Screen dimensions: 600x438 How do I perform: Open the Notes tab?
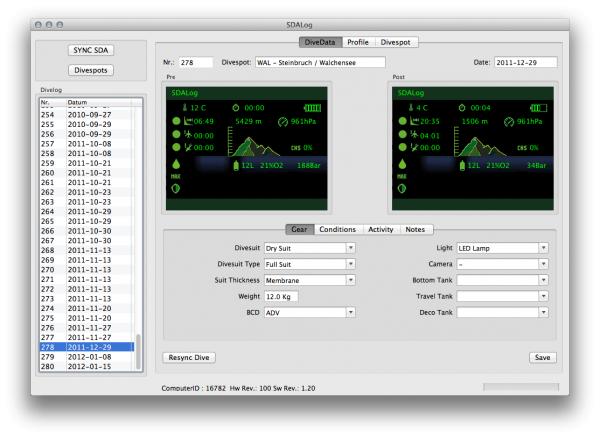pyautogui.click(x=414, y=229)
